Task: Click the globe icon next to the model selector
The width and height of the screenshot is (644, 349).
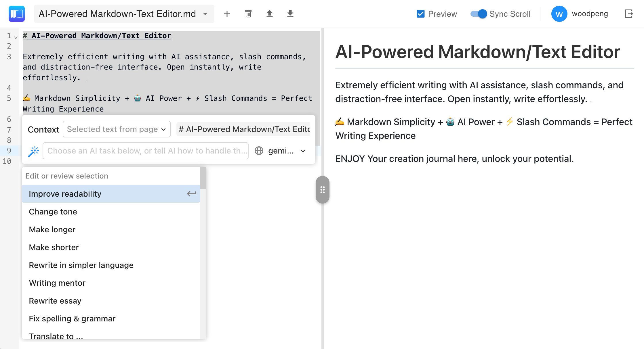Action: pos(259,151)
